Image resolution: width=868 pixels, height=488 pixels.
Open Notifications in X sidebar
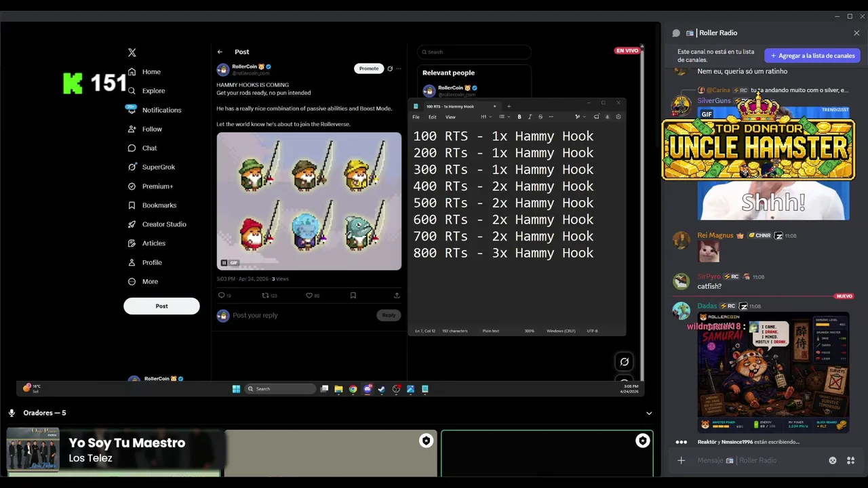155,110
